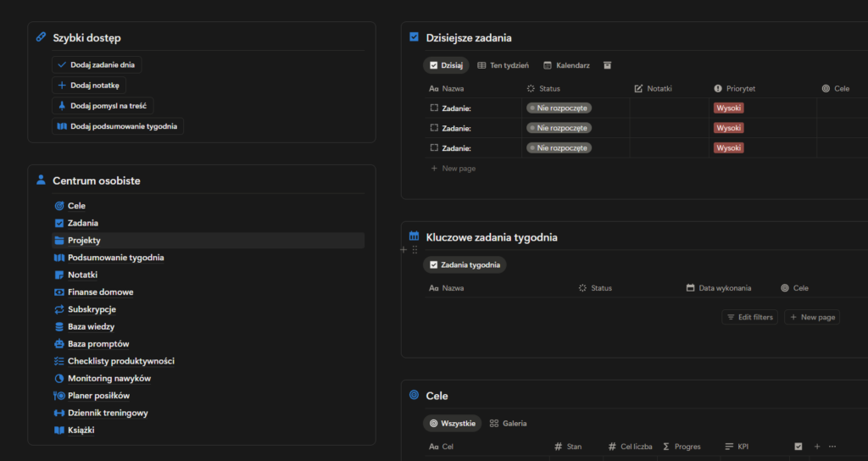868x461 pixels.
Task: Switch to the Dzisiaj view tab
Action: (x=446, y=65)
